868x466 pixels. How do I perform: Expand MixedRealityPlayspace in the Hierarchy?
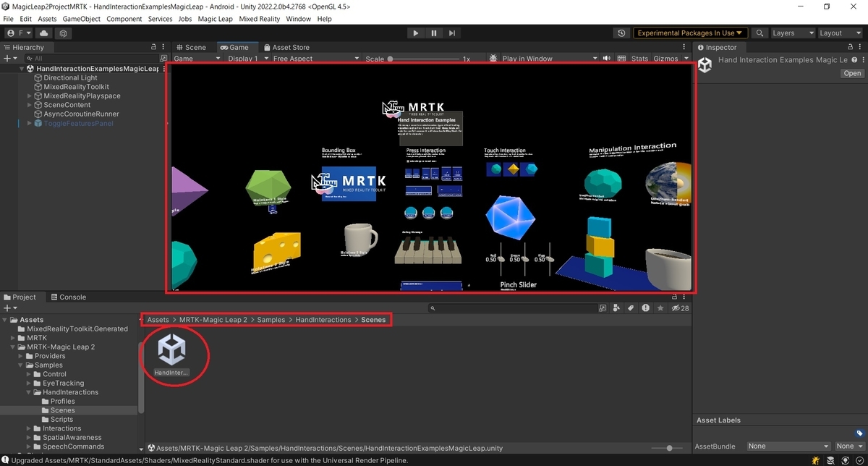point(30,96)
